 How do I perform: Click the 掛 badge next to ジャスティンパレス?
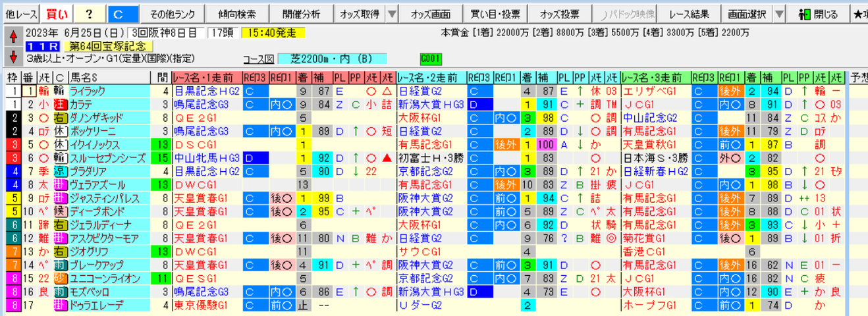point(59,198)
